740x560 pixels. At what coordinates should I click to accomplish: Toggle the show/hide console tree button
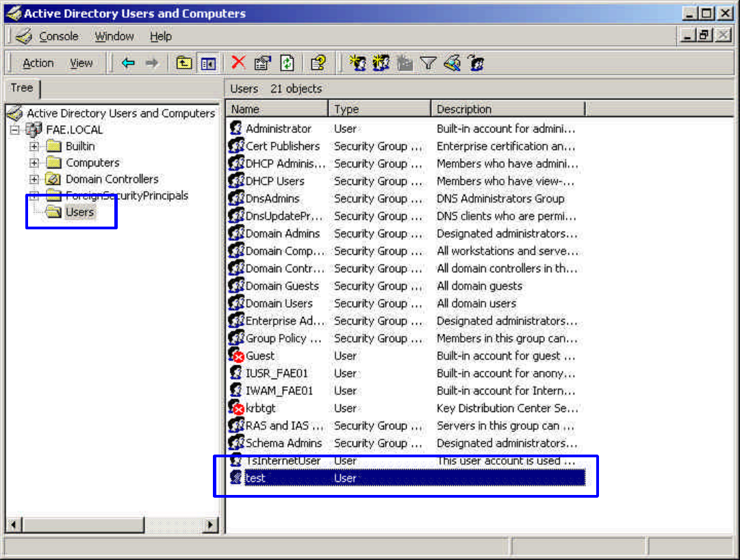tap(208, 63)
